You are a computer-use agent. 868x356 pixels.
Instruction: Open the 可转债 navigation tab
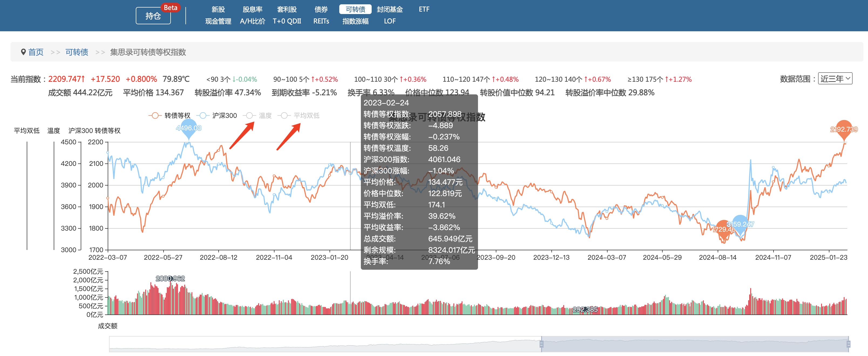click(355, 9)
